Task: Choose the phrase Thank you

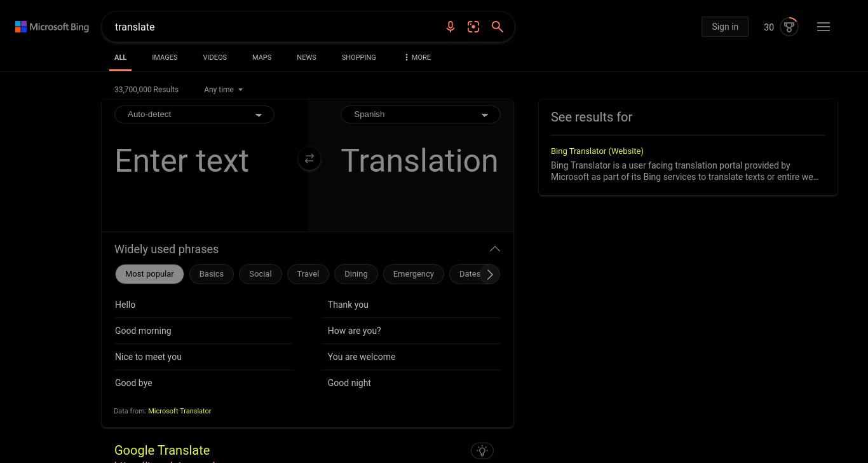Action: (x=348, y=305)
